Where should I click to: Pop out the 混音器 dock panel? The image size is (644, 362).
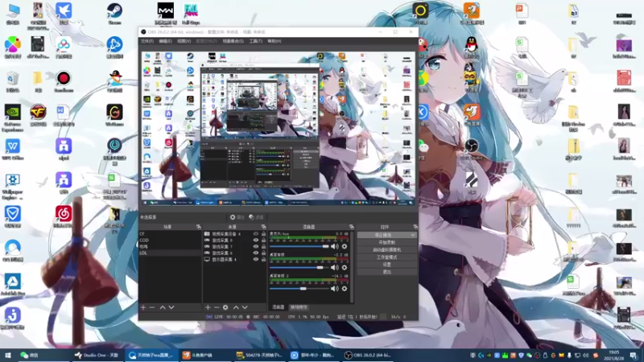click(x=351, y=227)
